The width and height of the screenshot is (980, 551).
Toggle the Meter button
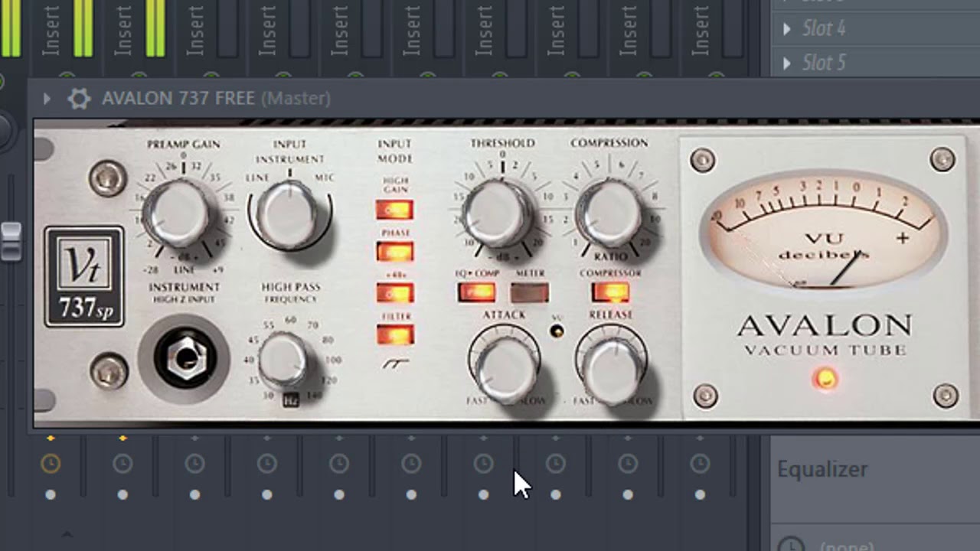tap(530, 292)
